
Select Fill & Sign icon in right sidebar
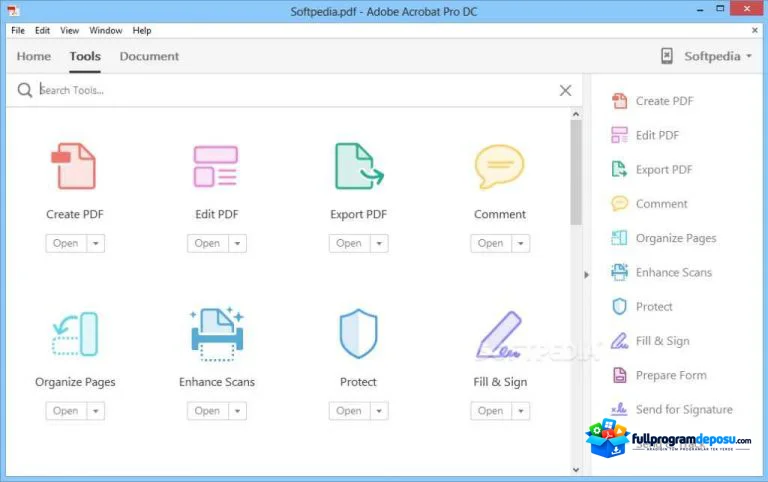coord(620,341)
